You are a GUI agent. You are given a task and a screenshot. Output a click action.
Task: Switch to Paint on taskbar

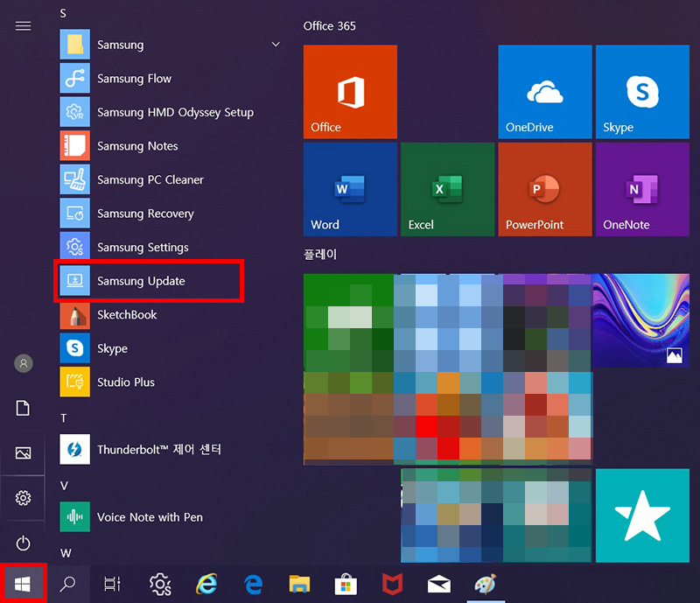tap(486, 584)
